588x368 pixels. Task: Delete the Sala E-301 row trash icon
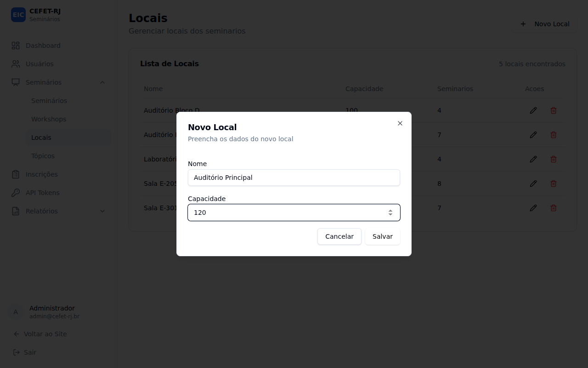pyautogui.click(x=554, y=208)
